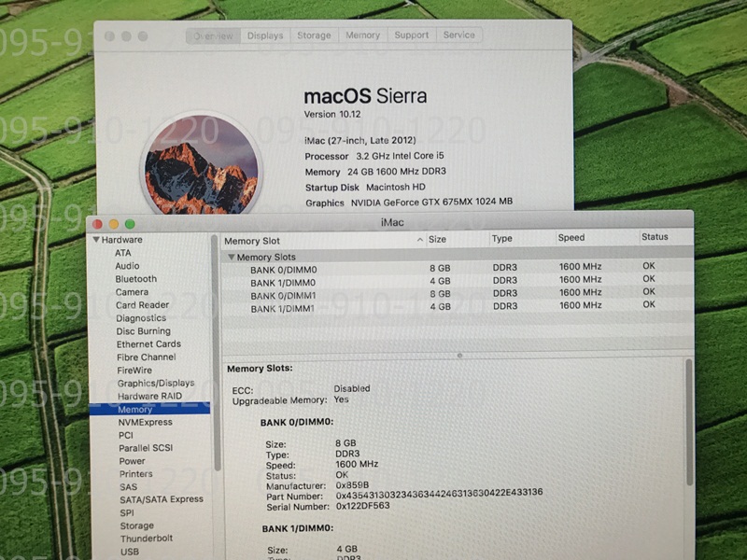Screen dimensions: 747x560
Task: Click the 'iMac (27-inch, Late 2012)' model text
Action: [x=360, y=141]
